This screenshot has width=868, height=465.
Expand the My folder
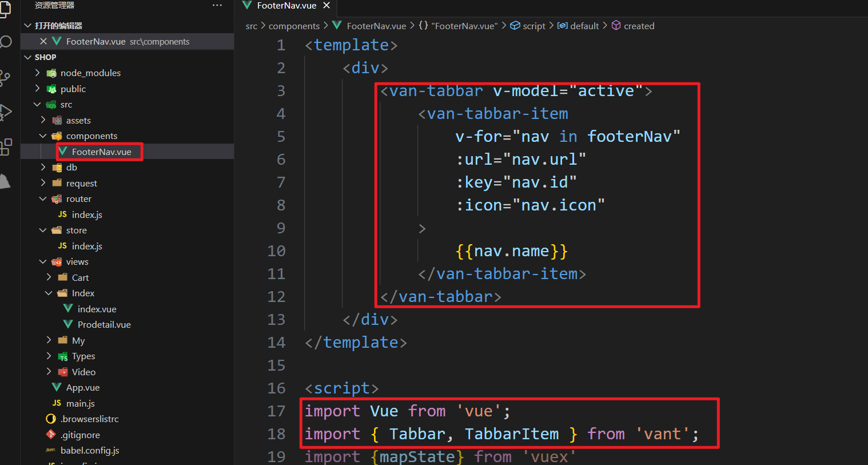[x=49, y=340]
